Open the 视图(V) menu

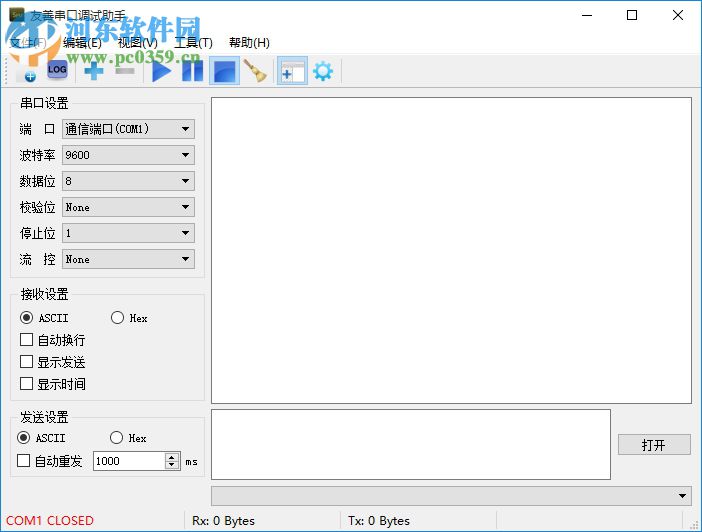point(137,43)
